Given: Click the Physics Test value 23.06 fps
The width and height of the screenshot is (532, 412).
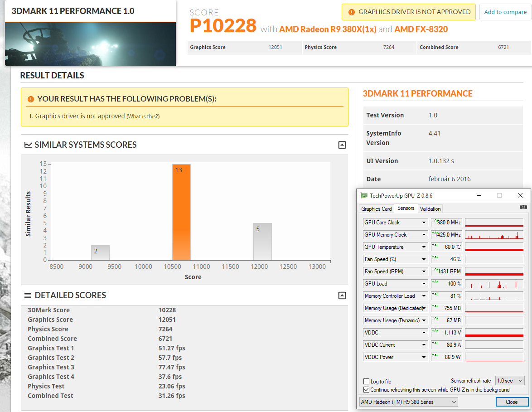Looking at the screenshot, I should (x=172, y=386).
